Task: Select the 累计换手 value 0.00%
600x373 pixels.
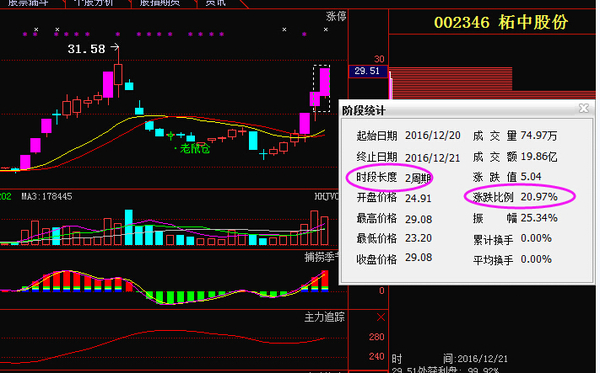Action: tap(536, 239)
